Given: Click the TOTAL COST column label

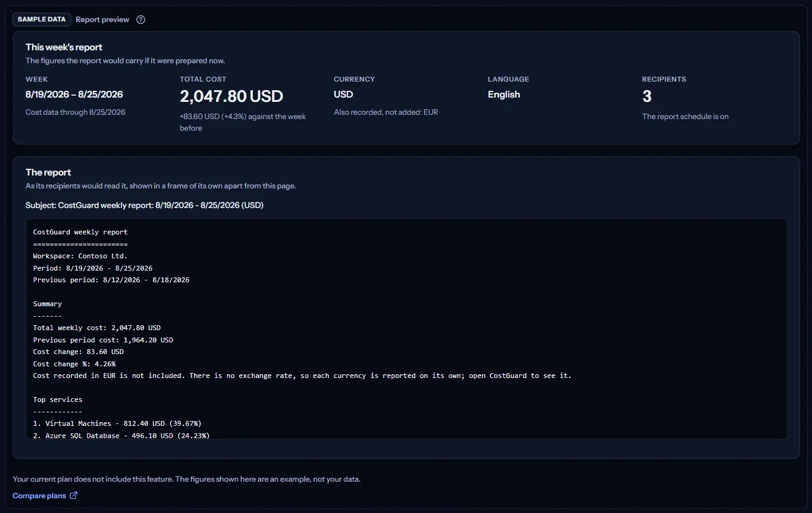Looking at the screenshot, I should coord(203,79).
